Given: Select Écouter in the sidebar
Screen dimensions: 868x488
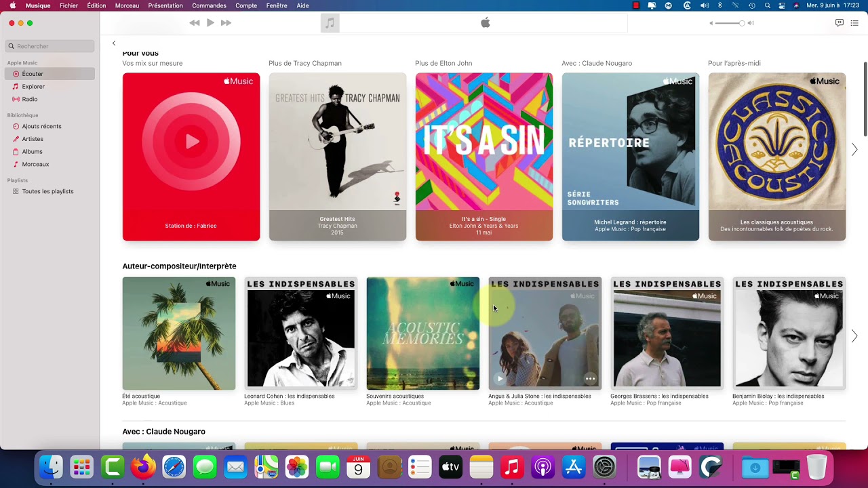Looking at the screenshot, I should [x=50, y=74].
